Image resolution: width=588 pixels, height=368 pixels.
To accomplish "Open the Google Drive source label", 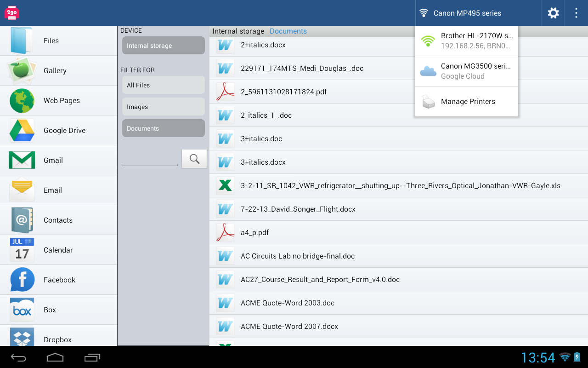I will click(x=64, y=130).
